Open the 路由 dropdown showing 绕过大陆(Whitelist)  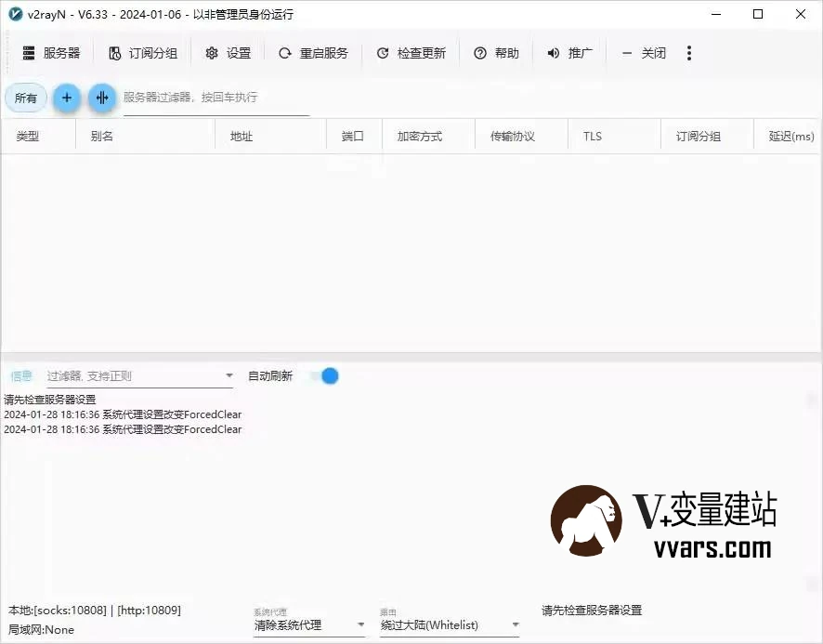(x=450, y=624)
